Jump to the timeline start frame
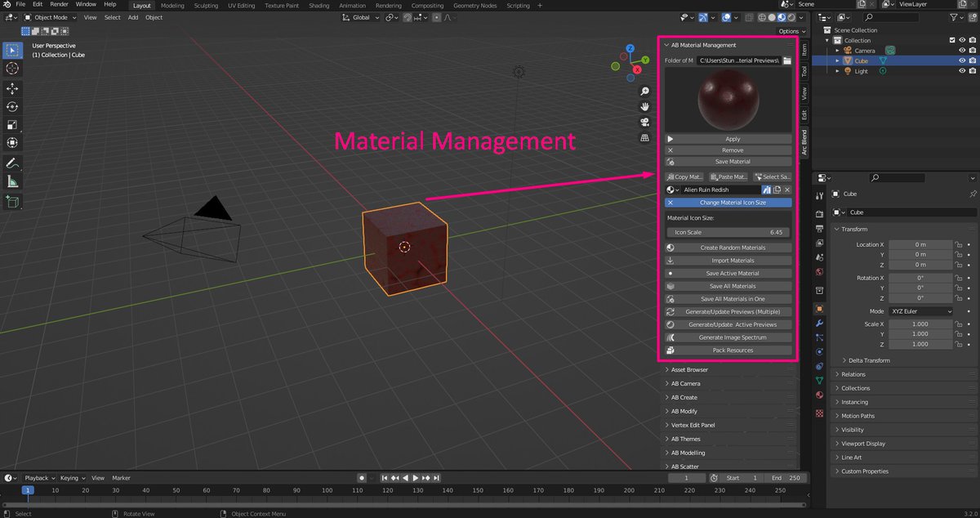The width and height of the screenshot is (980, 518). coord(385,478)
